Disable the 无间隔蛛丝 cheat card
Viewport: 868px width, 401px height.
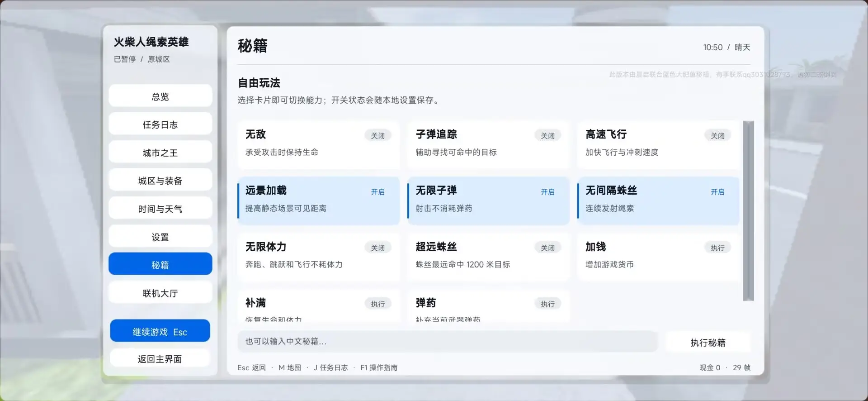(x=658, y=201)
